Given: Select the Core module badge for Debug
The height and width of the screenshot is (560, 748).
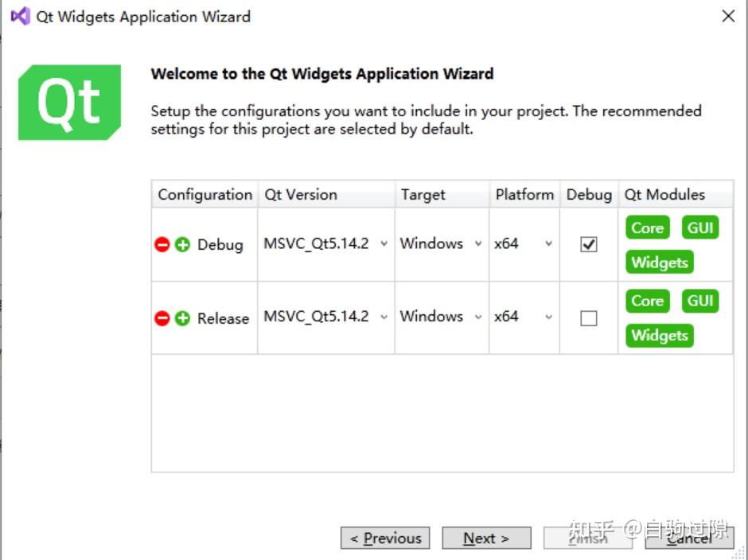Looking at the screenshot, I should coord(646,227).
